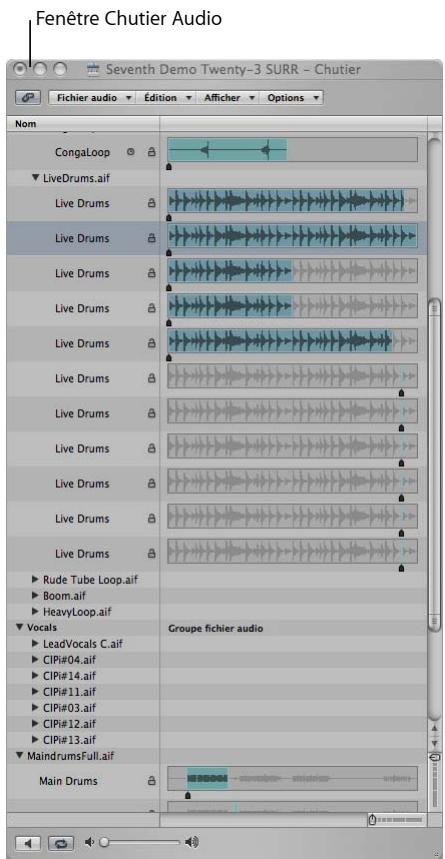445x859 pixels.
Task: Toggle the lock icon on CongaLoop
Action: pos(151,152)
